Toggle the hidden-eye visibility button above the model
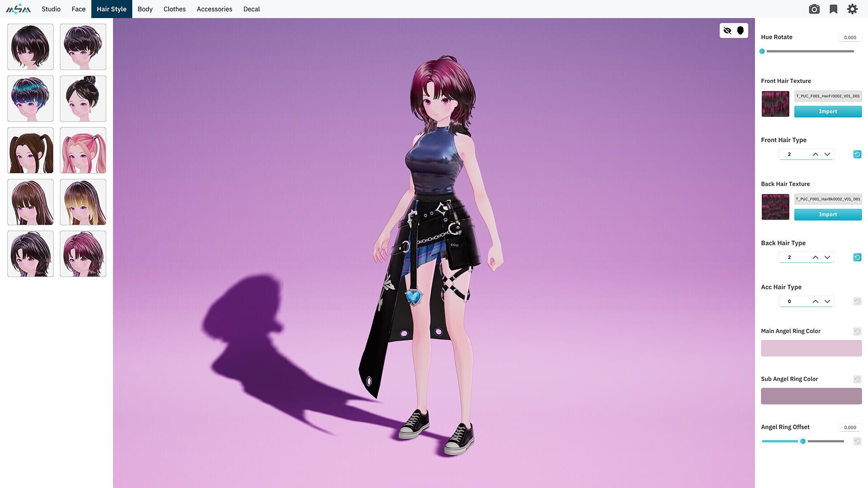This screenshot has width=868, height=488. tap(727, 30)
